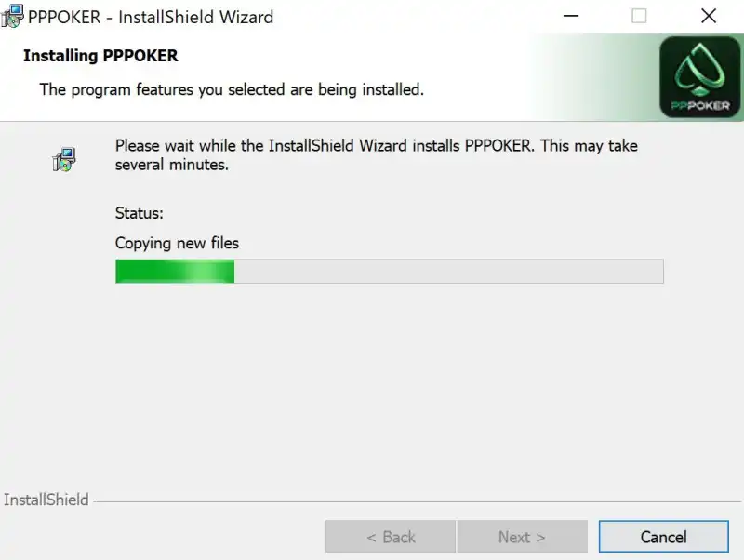Click the disabled maximize window button
Screen dimensions: 744x560
click(639, 16)
